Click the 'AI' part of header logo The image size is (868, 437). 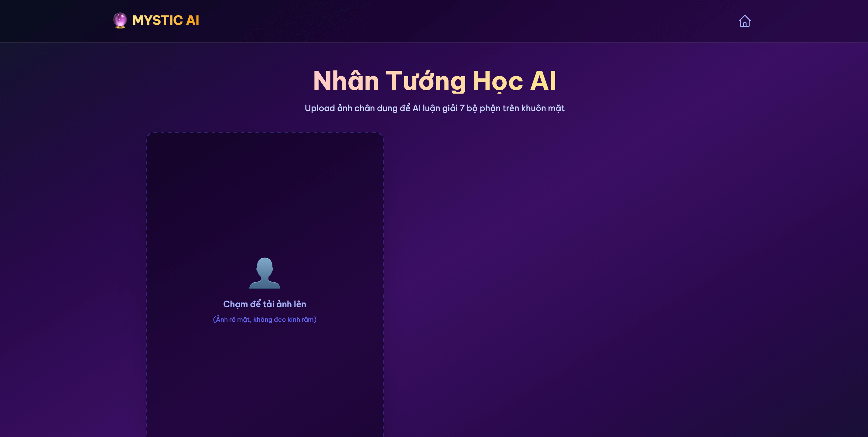(193, 21)
